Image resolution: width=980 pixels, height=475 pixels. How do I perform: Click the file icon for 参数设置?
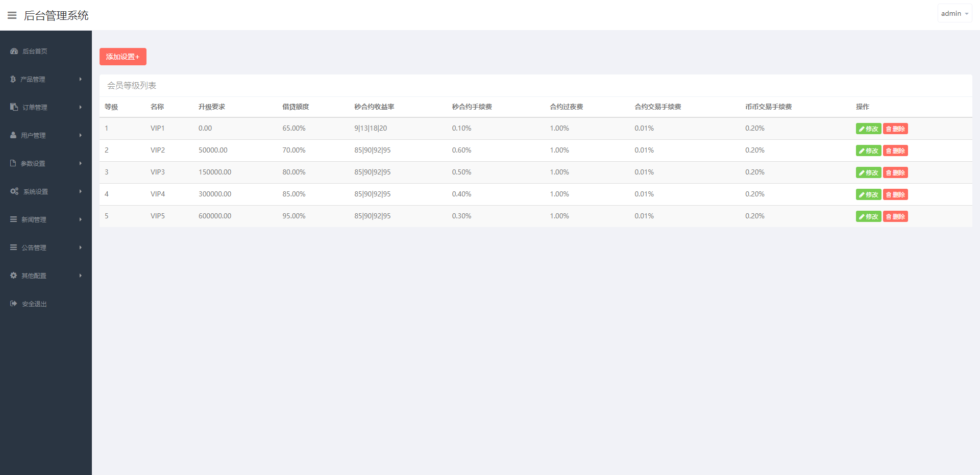(13, 163)
